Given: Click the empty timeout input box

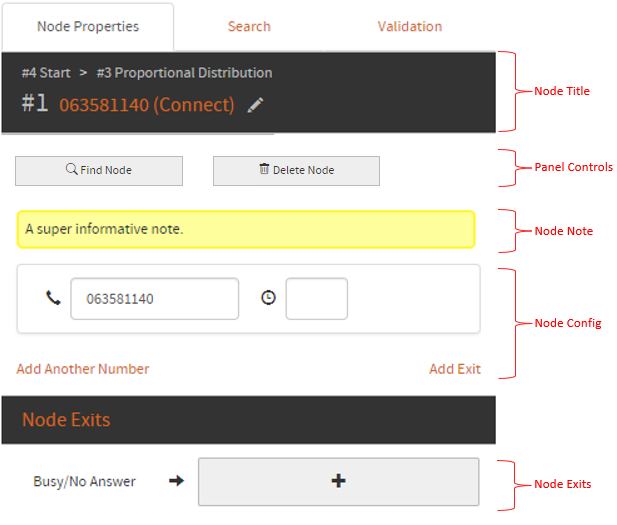Looking at the screenshot, I should (x=316, y=299).
